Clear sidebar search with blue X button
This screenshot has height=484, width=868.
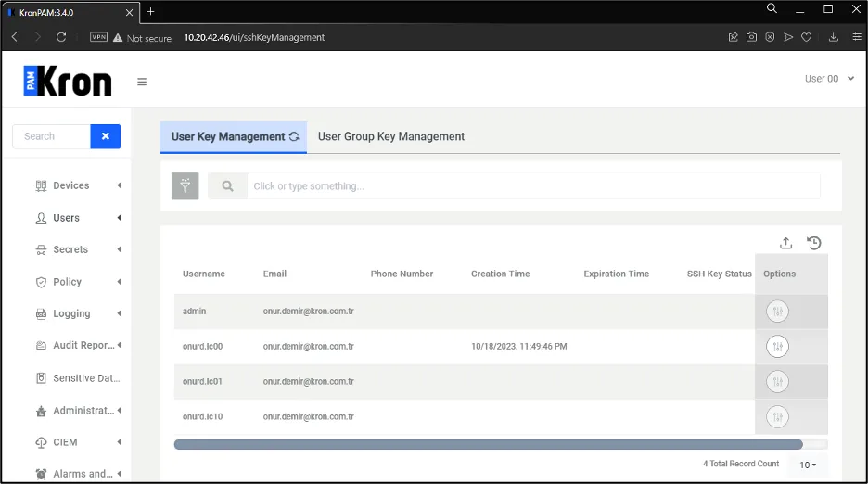(105, 136)
